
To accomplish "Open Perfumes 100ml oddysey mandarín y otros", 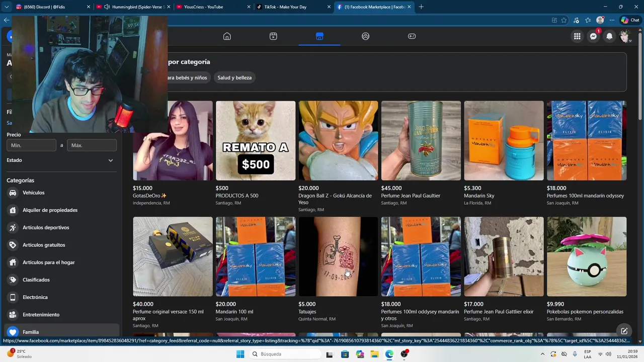I will coord(421,273).
